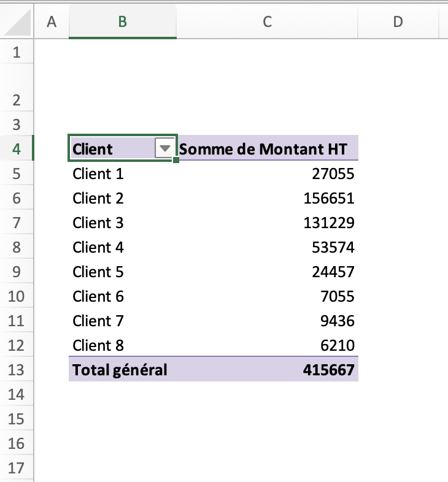Select row 2 header
Image resolution: width=448 pixels, height=482 pixels.
[17, 87]
